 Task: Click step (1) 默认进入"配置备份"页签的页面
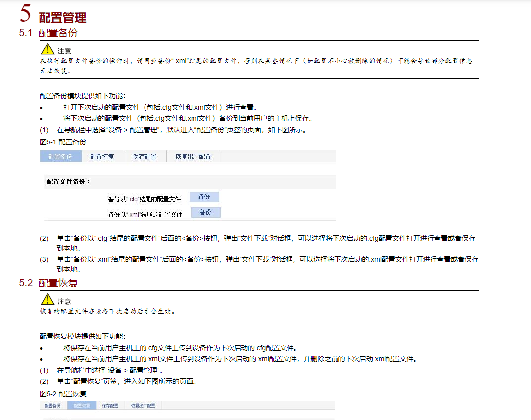[173, 130]
